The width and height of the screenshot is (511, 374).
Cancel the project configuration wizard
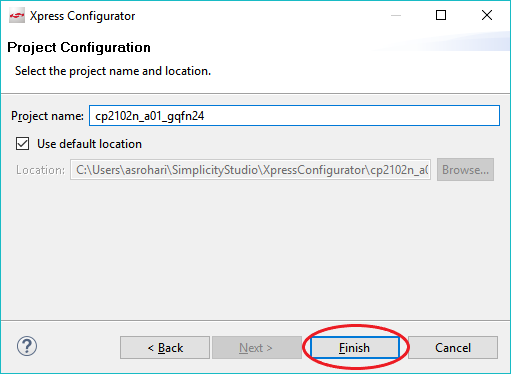[453, 348]
